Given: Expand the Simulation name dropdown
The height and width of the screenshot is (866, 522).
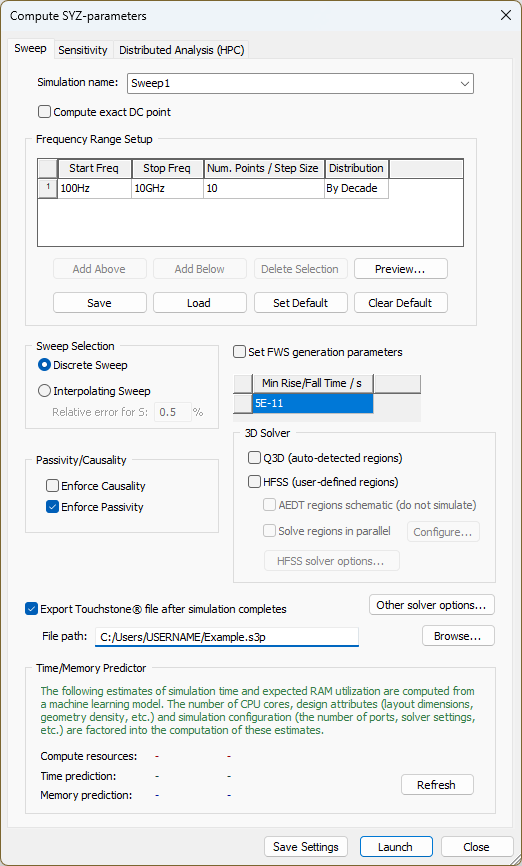Looking at the screenshot, I should tap(465, 84).
